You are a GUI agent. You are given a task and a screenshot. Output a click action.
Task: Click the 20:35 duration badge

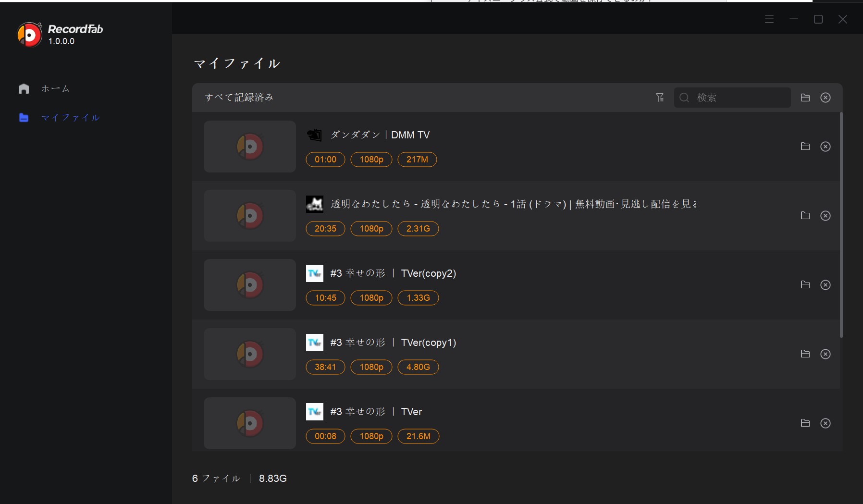(325, 229)
